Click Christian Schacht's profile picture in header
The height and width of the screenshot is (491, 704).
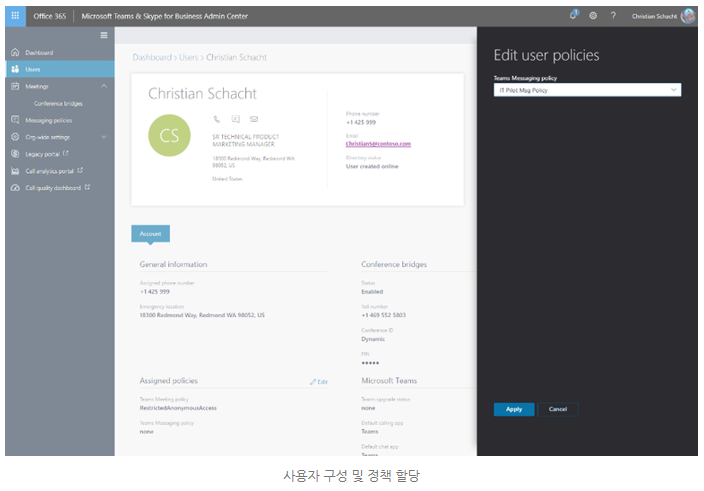688,16
